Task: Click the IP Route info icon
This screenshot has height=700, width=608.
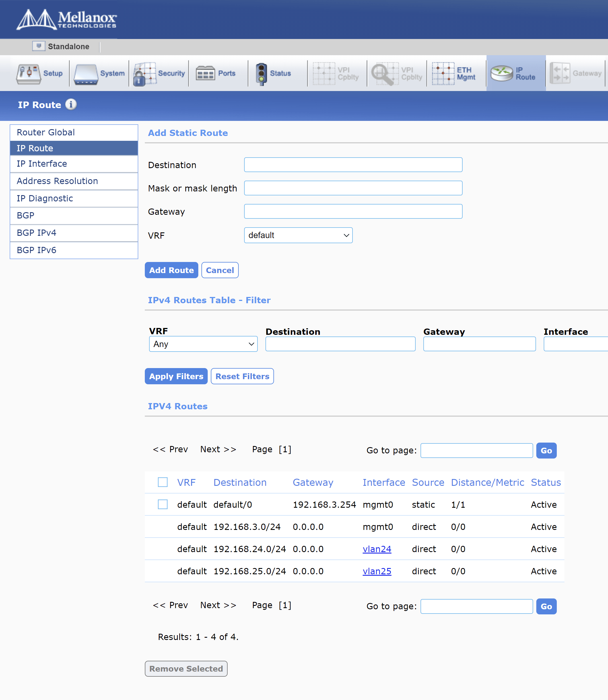Action: point(71,104)
